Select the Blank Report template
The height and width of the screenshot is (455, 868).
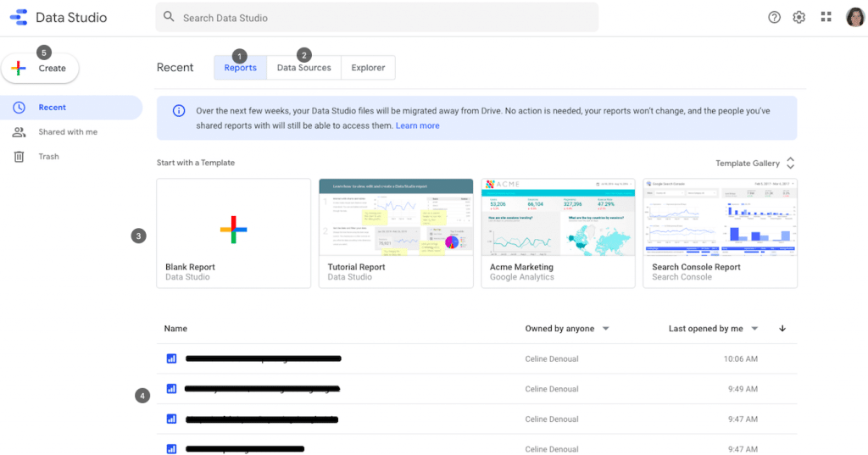(234, 233)
